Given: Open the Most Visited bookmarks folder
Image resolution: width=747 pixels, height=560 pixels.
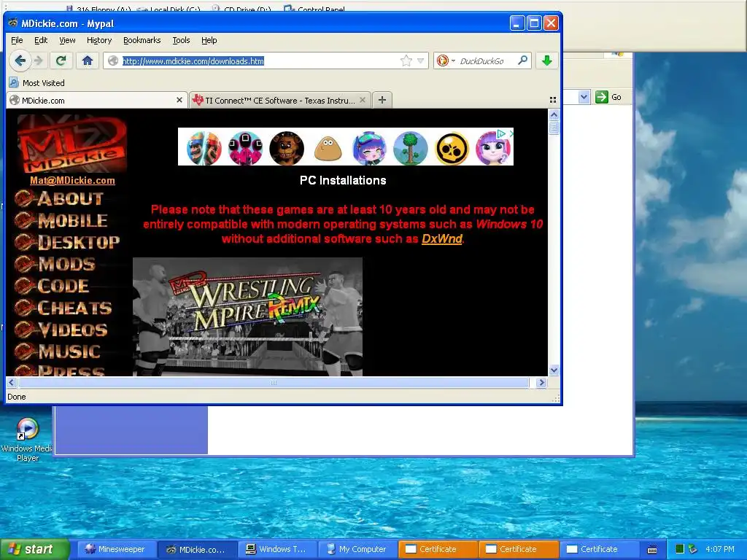Looking at the screenshot, I should click(37, 83).
